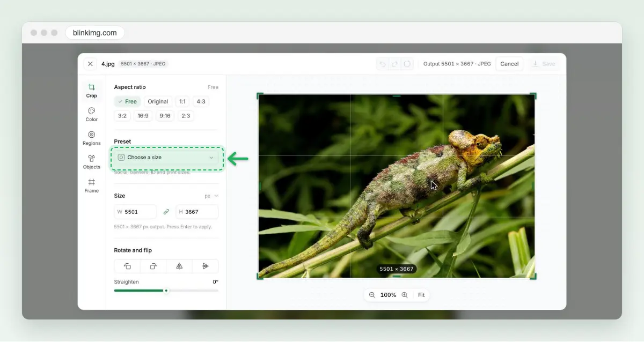The height and width of the screenshot is (342, 644).
Task: Flip image vertically
Action: 205,266
